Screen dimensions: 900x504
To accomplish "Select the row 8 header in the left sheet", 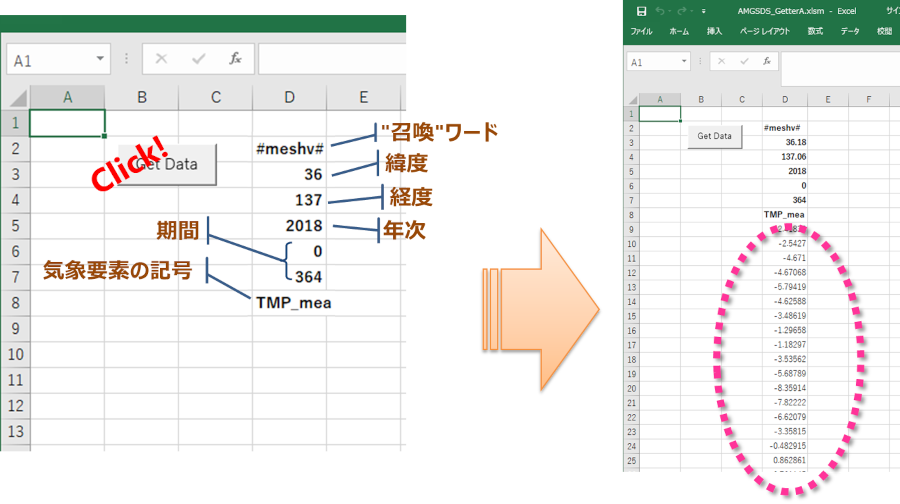I will coord(15,303).
